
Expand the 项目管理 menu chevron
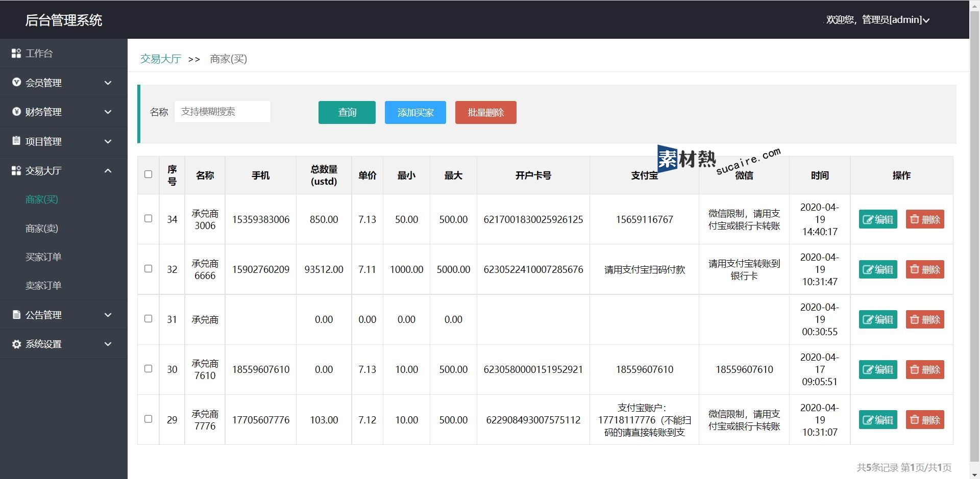tap(108, 141)
